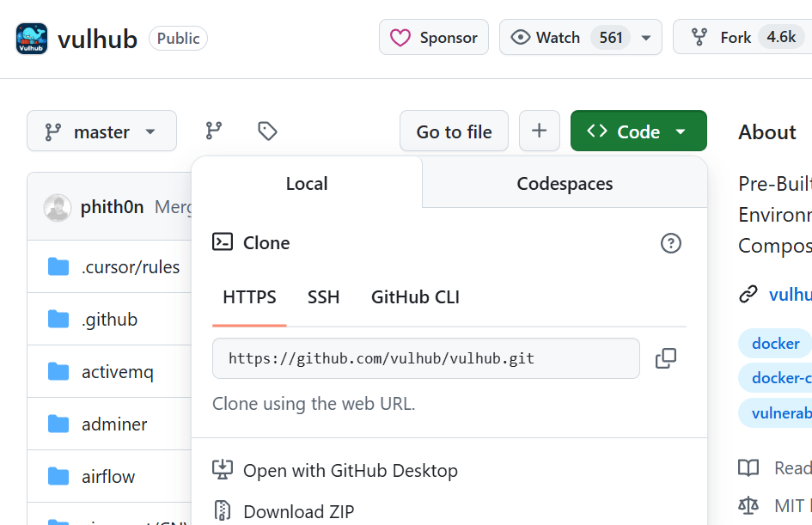
Task: Expand the Watch notification options arrow
Action: [646, 37]
